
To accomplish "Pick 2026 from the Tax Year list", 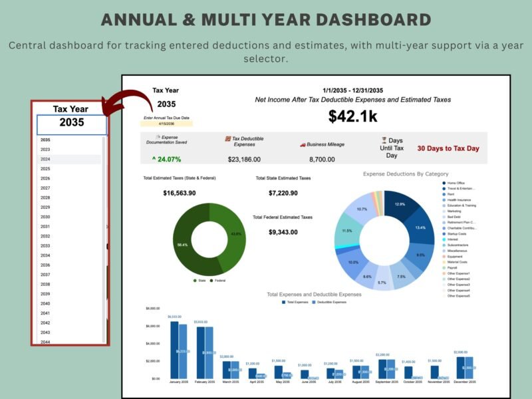I will 69,178.
